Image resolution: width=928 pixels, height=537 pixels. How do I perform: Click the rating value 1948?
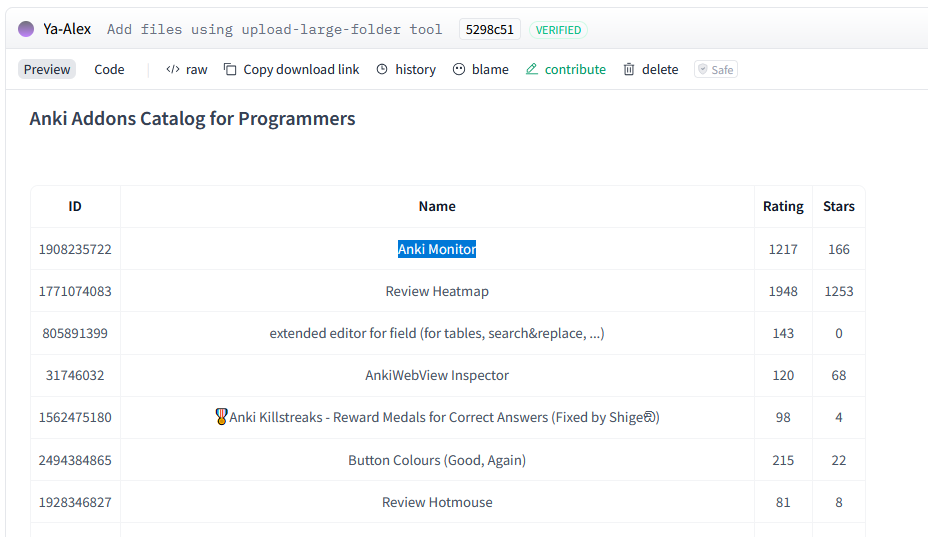click(783, 291)
